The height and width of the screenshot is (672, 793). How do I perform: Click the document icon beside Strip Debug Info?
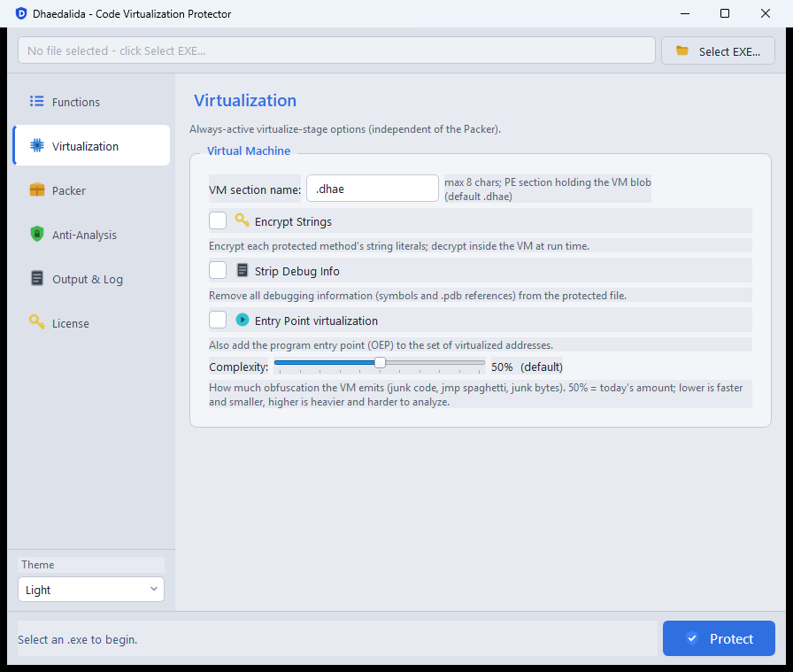click(243, 270)
